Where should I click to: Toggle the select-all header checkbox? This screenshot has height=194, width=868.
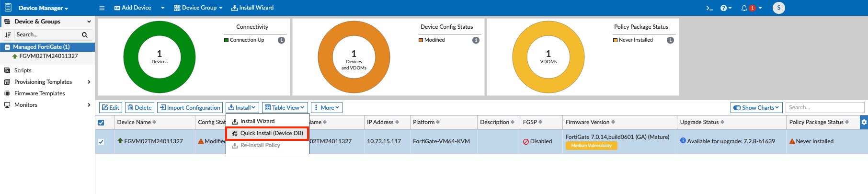point(101,123)
